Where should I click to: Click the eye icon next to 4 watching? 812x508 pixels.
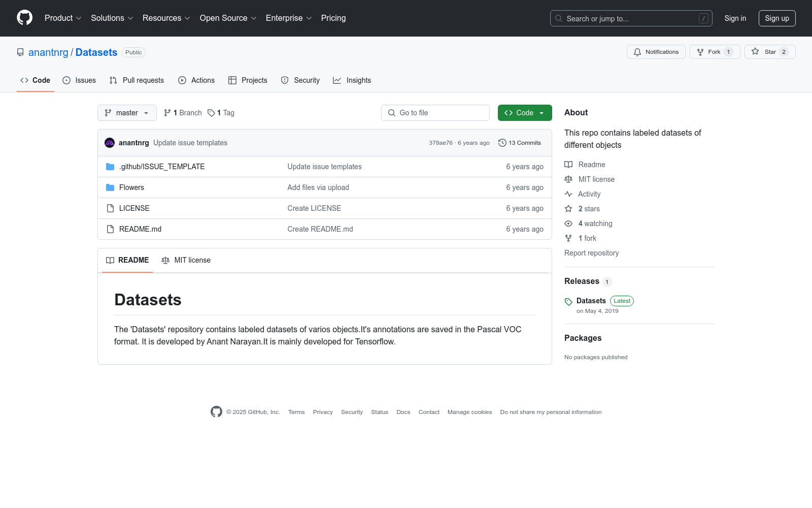coord(568,224)
